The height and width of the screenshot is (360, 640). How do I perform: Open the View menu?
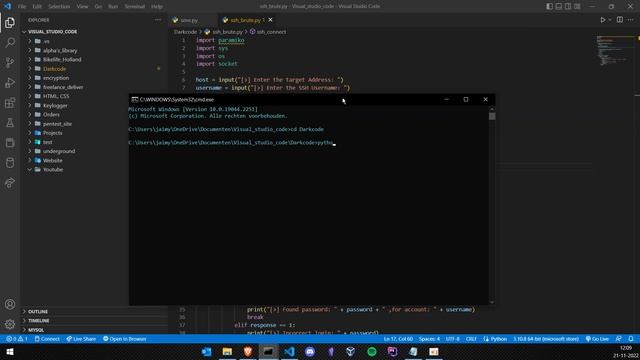82,7
